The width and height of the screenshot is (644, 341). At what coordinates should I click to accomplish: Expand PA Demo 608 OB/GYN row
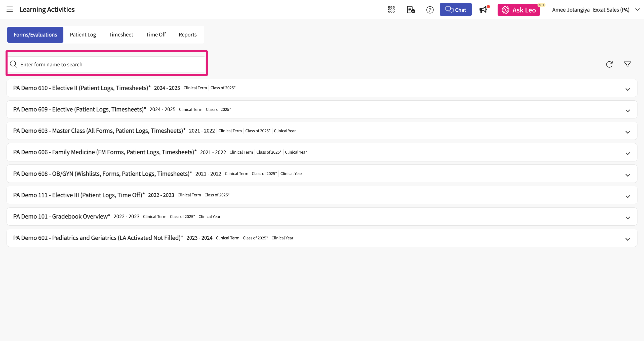(628, 175)
